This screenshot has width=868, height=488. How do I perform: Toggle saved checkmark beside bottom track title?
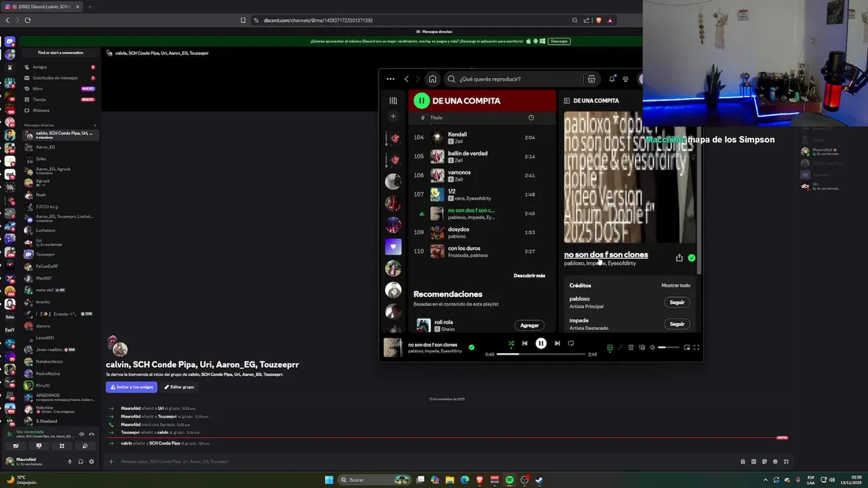(x=471, y=347)
